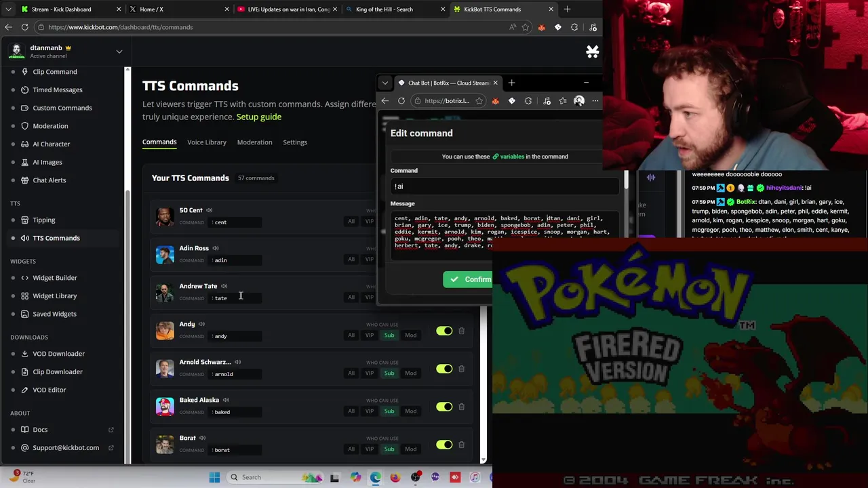Delete the Baked Alaska TTS command
Image resolution: width=868 pixels, height=488 pixels.
coord(461,407)
